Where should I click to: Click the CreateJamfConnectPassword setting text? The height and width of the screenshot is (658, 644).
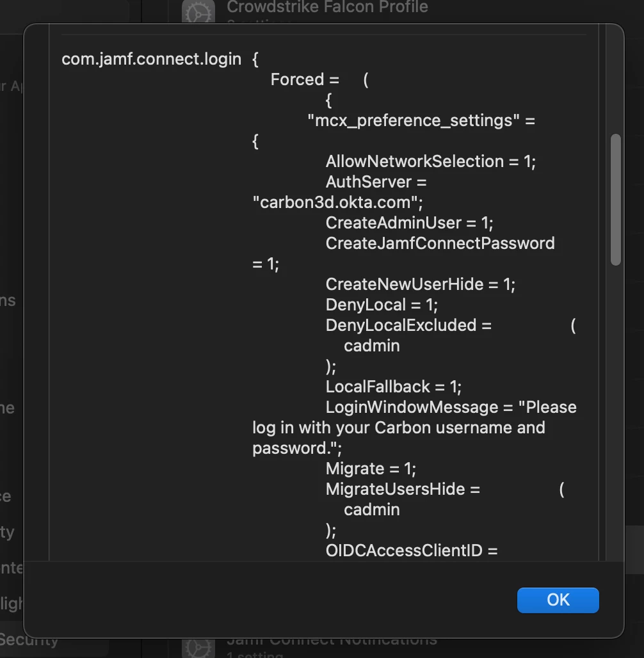click(440, 243)
